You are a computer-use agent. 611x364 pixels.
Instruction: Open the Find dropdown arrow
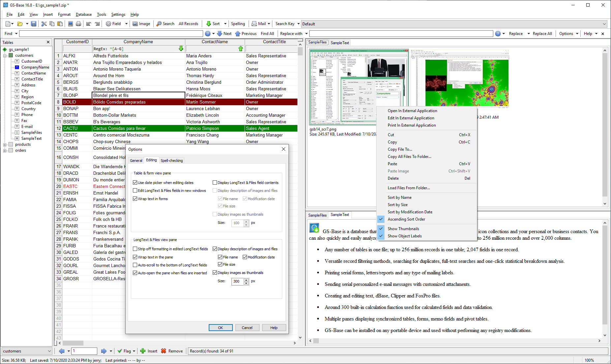coord(16,34)
